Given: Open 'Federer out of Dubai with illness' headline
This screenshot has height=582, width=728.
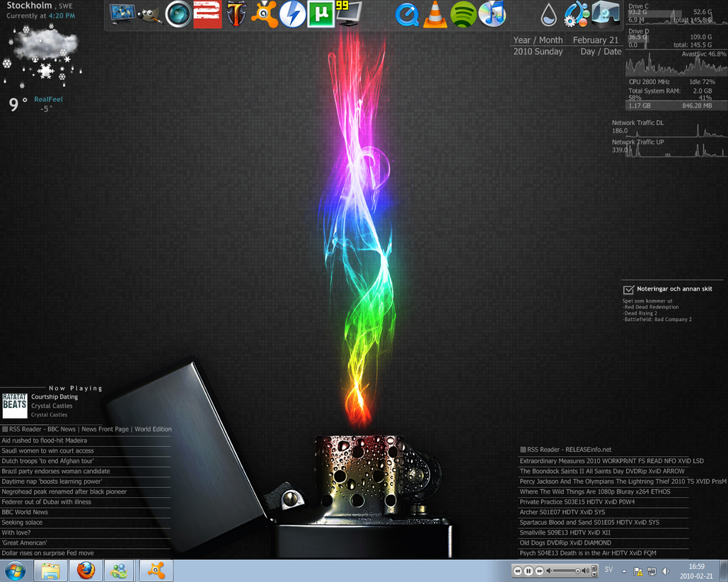Looking at the screenshot, I should click(47, 502).
